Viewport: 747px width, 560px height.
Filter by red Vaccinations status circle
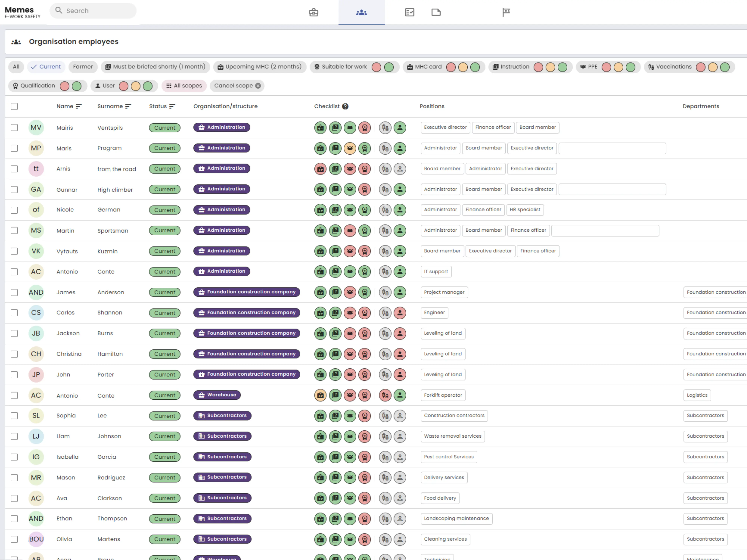700,67
